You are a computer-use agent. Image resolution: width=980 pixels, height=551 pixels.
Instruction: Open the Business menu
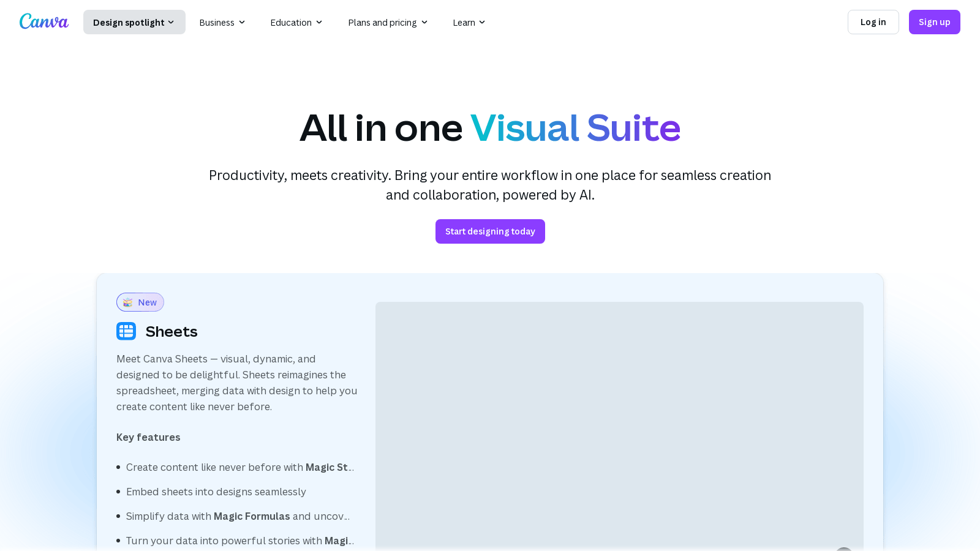222,22
